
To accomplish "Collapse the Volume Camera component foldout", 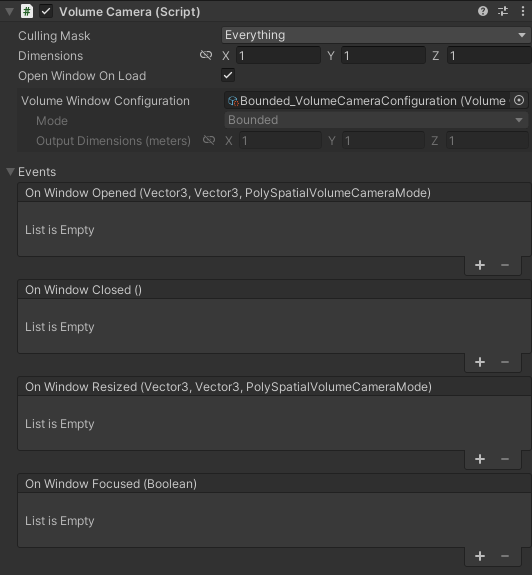I will click(x=10, y=12).
